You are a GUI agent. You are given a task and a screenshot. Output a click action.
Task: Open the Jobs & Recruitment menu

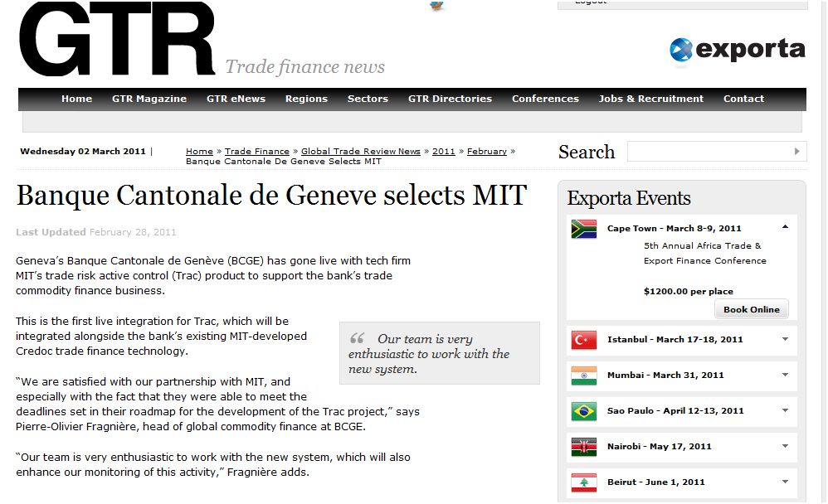click(x=651, y=99)
